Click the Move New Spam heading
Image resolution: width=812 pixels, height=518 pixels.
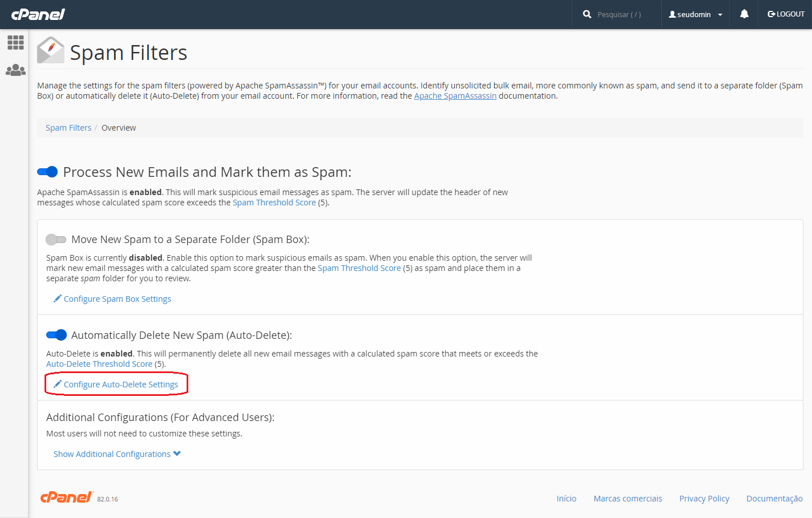pyautogui.click(x=190, y=240)
